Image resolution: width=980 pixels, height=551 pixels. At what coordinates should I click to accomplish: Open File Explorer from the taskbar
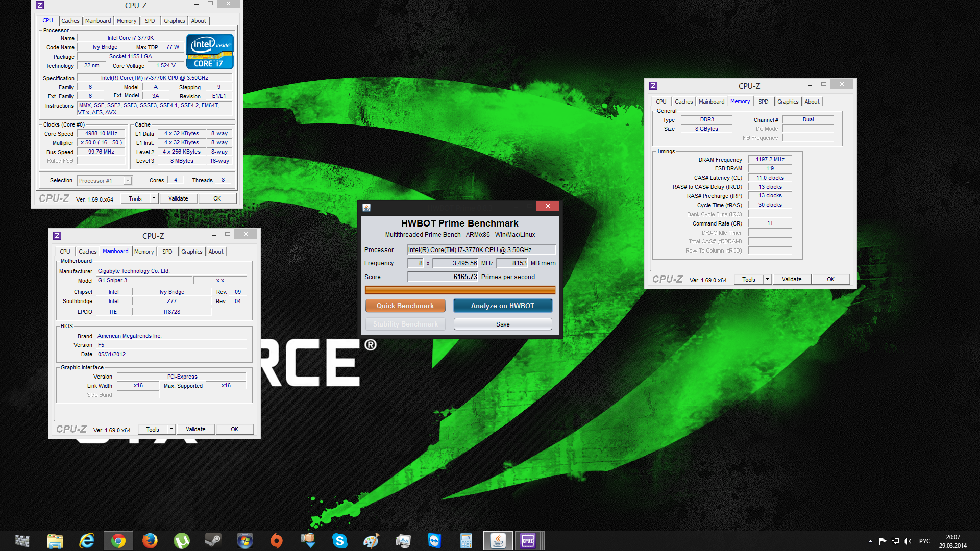click(55, 541)
